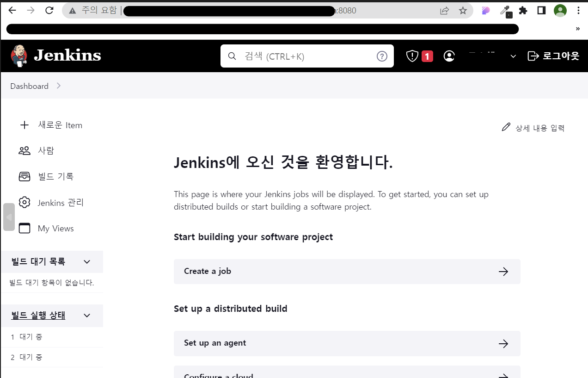588x378 pixels.
Task: Open search help question mark icon
Action: tap(382, 56)
